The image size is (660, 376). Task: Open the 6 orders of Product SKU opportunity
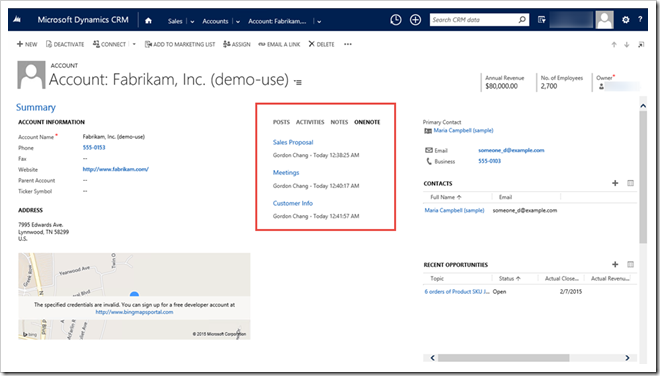(457, 291)
